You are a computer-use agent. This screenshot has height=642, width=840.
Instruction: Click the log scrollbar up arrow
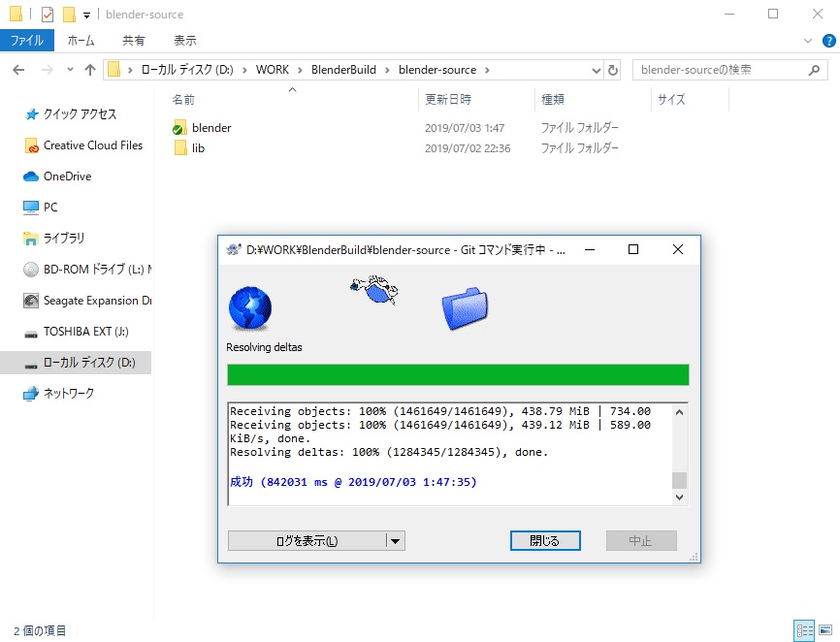[x=679, y=412]
